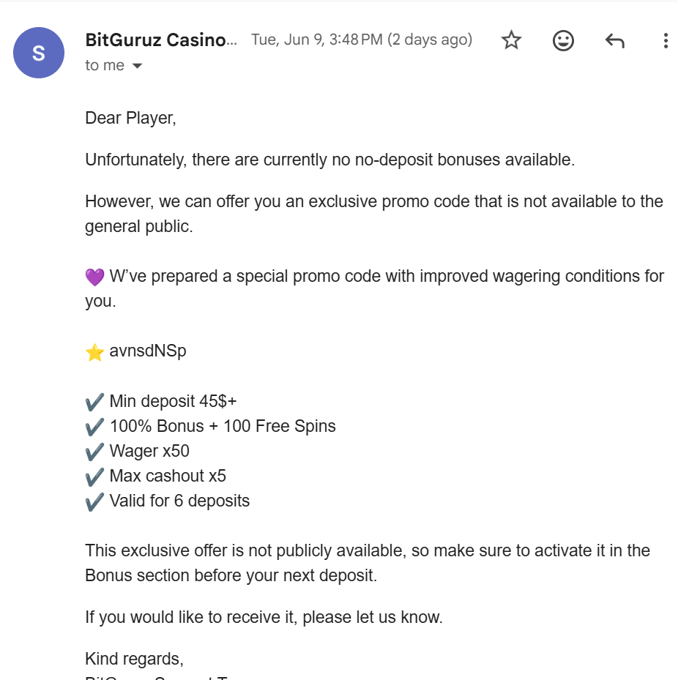Star this BitGuruz Casino email
Viewport: 700px width, 680px height.
coord(511,40)
